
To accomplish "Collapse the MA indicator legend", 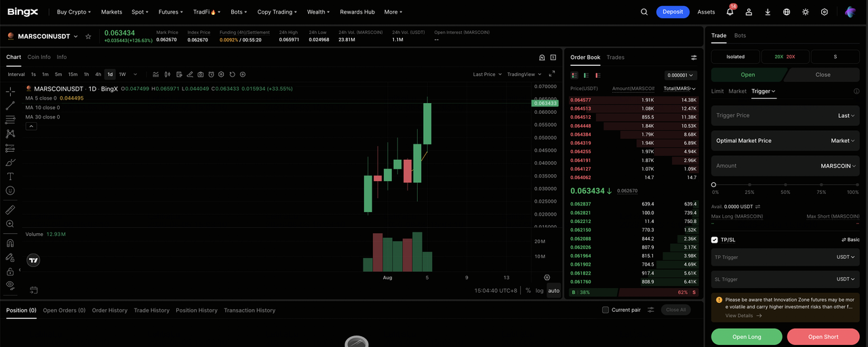I will [31, 126].
